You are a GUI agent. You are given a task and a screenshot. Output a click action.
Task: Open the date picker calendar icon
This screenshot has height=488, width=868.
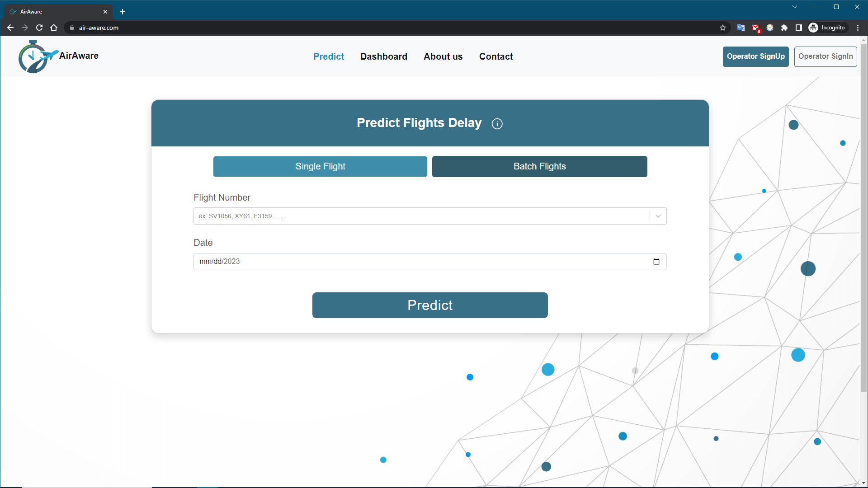[656, 262]
